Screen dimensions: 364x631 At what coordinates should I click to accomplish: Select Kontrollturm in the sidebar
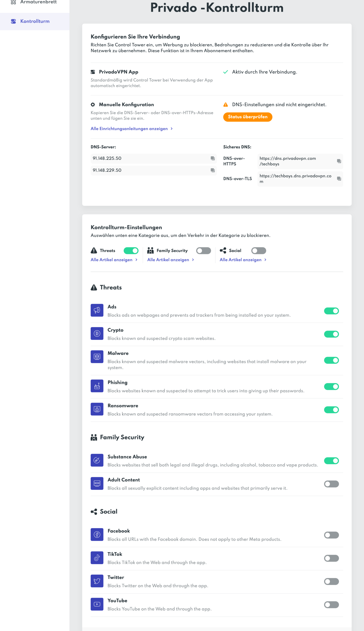(x=35, y=21)
